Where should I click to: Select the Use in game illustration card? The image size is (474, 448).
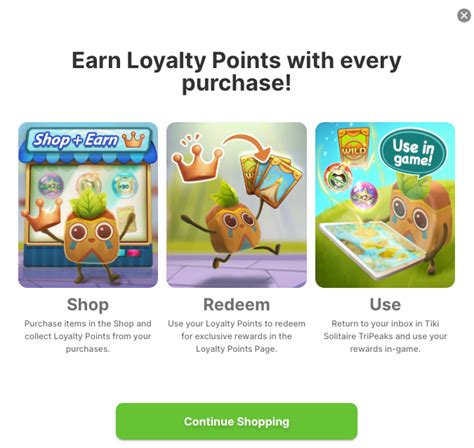[385, 205]
